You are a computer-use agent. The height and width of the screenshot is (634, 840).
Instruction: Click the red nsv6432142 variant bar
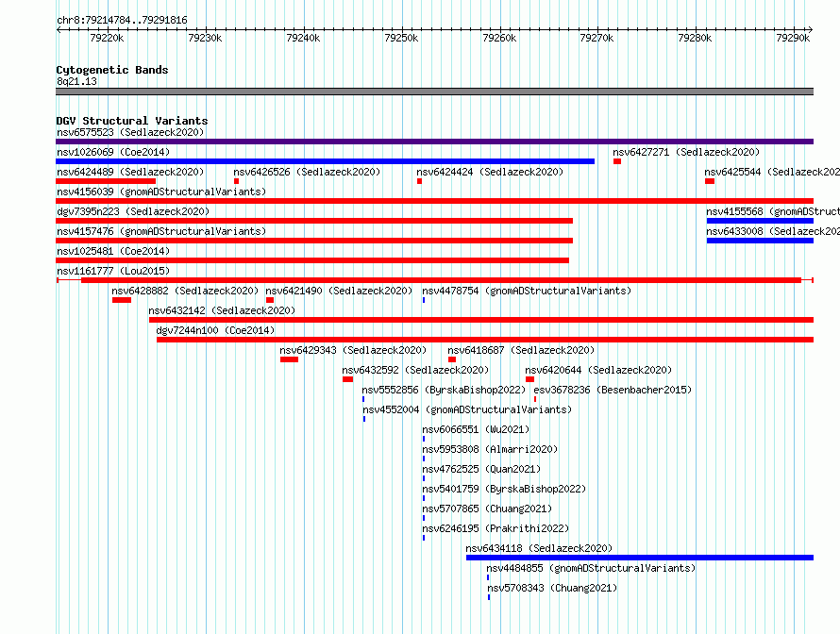point(481,320)
